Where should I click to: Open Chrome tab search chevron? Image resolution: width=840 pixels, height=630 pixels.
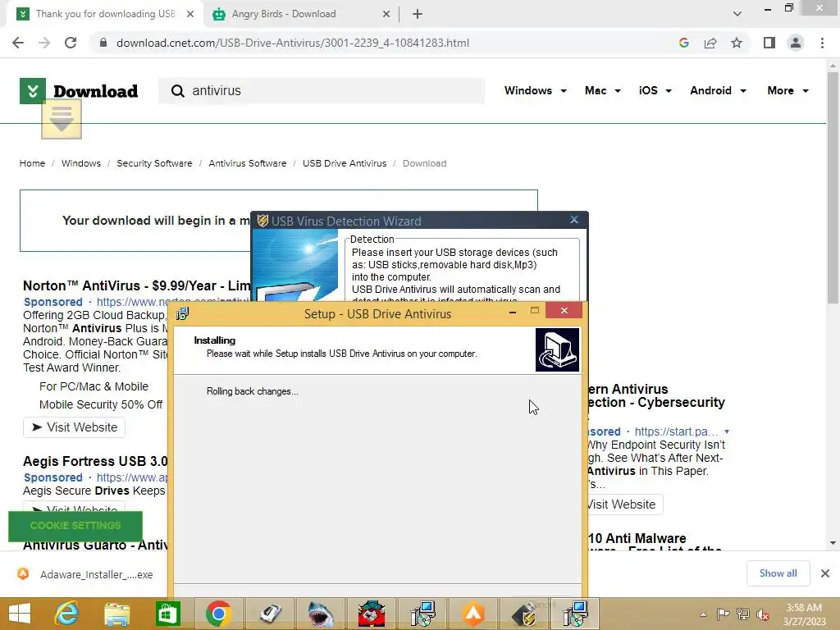point(737,14)
